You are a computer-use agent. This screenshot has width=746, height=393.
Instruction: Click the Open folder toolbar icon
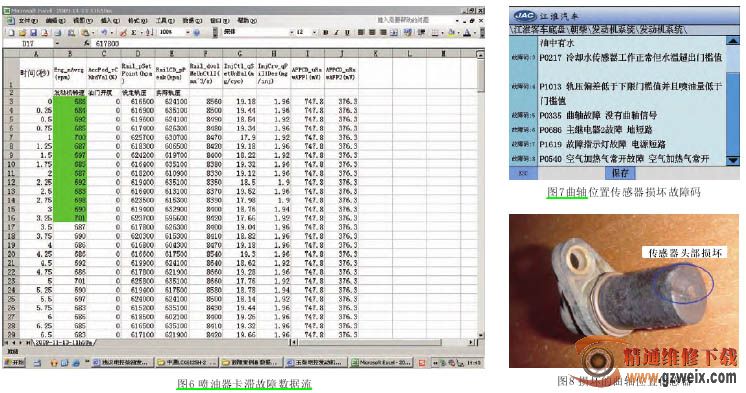22,33
